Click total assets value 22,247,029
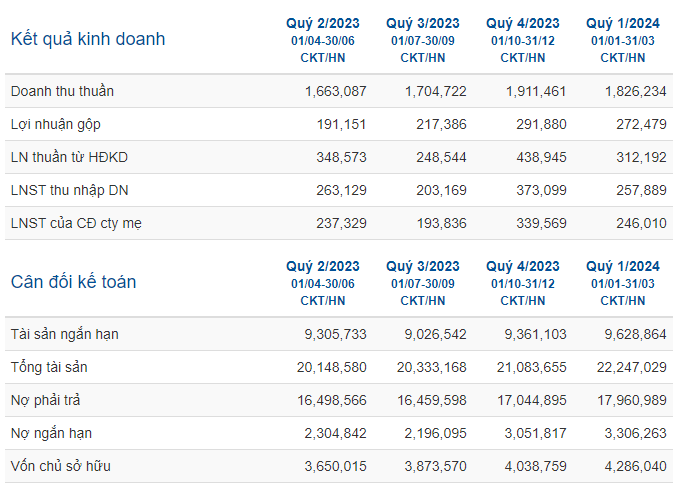The height and width of the screenshot is (489, 680). (631, 367)
